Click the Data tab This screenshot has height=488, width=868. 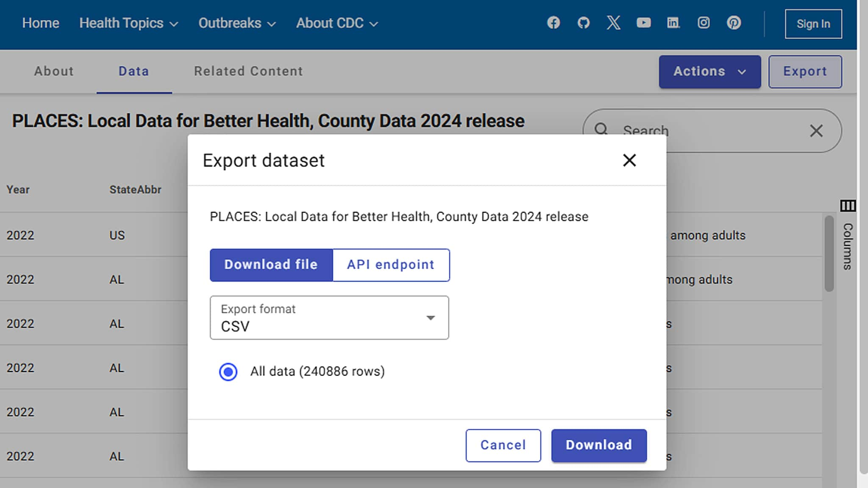[x=134, y=71]
